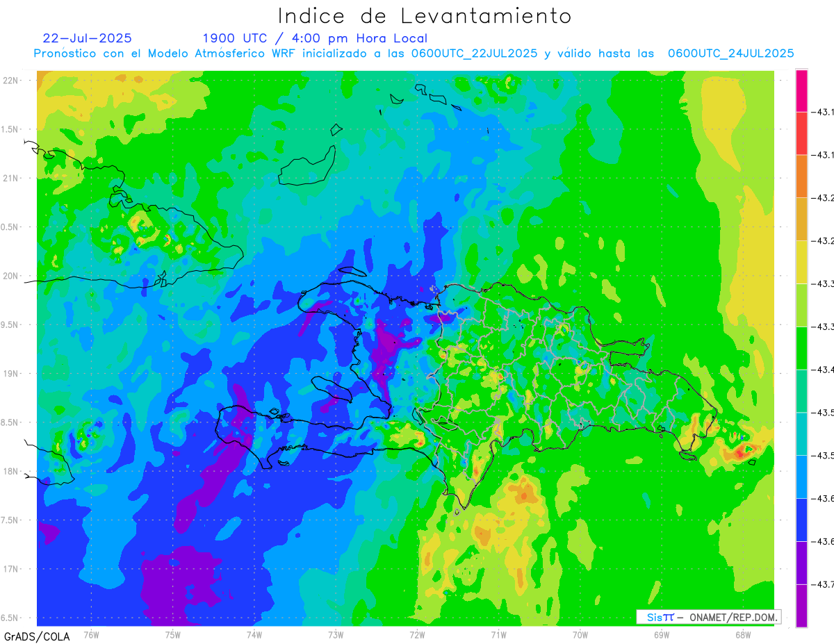This screenshot has width=834, height=644.
Task: Click the 'GrADS/COLA' label
Action: 37,636
